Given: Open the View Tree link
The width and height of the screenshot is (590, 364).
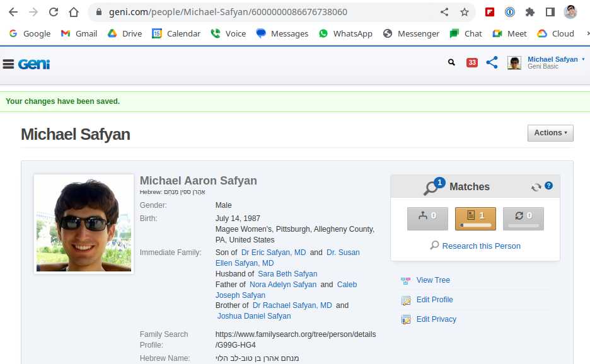Looking at the screenshot, I should tap(433, 280).
